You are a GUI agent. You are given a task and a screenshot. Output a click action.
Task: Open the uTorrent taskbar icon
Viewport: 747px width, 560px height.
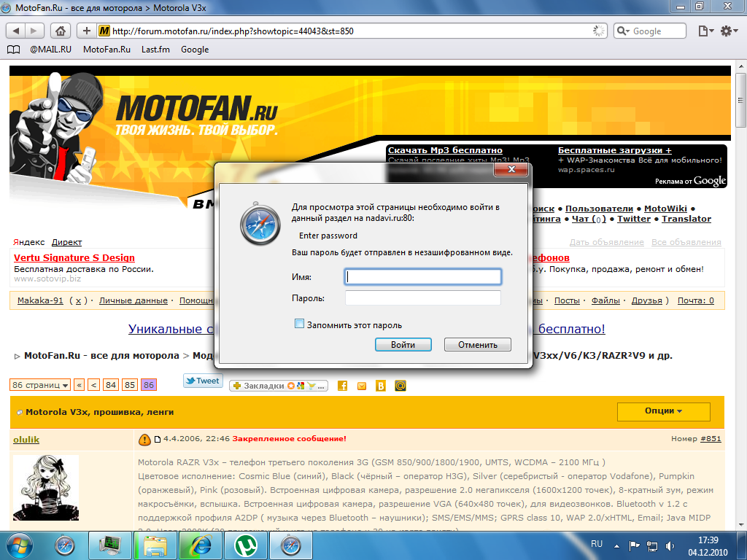(x=246, y=545)
